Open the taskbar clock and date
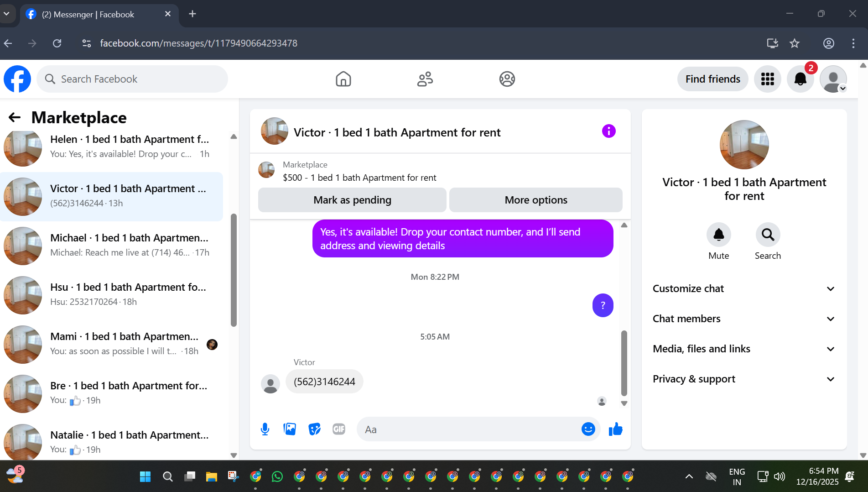Image resolution: width=868 pixels, height=492 pixels. coord(817,476)
